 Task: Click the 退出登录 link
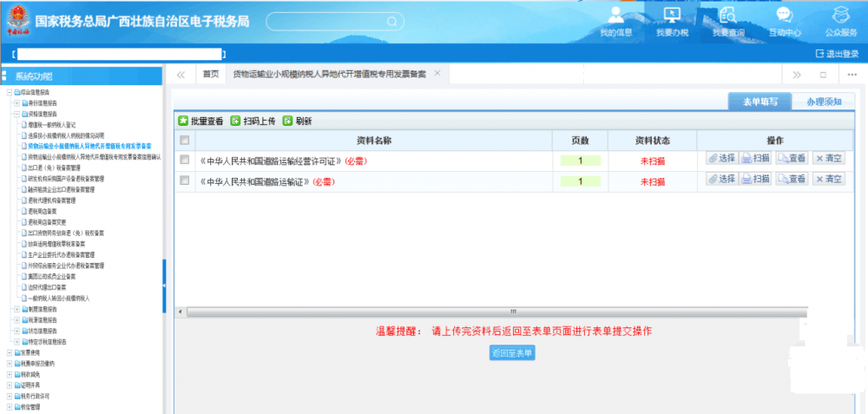pos(837,54)
